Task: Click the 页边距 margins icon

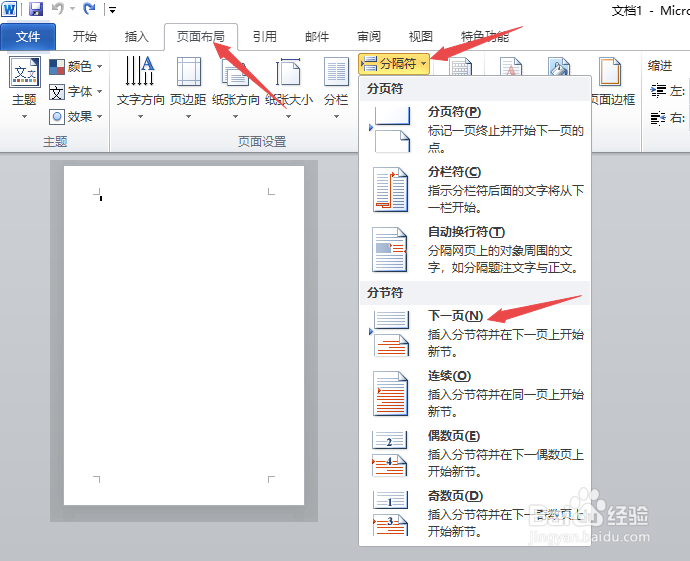Action: point(188,71)
